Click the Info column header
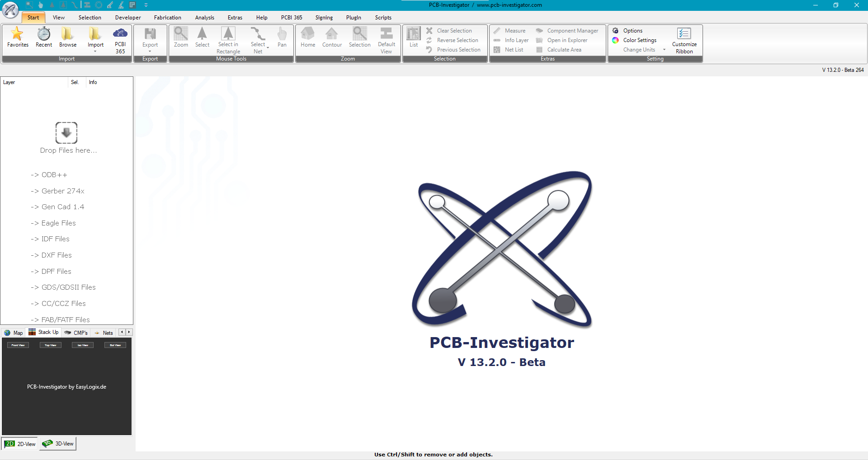 point(93,82)
